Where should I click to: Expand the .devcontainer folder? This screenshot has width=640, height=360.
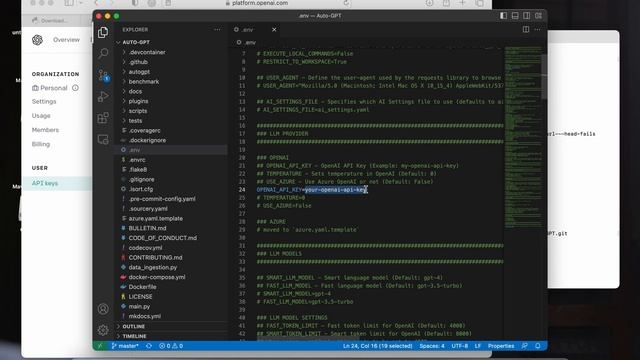pos(147,52)
